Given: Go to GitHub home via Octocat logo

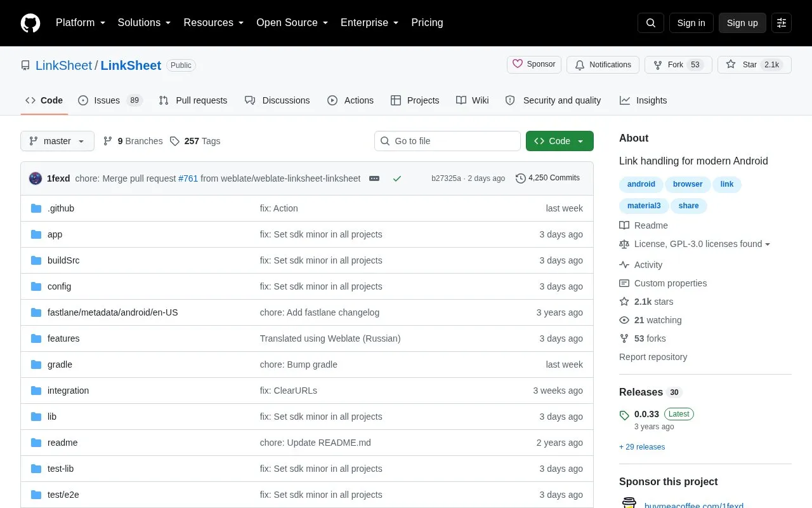Looking at the screenshot, I should 30,23.
